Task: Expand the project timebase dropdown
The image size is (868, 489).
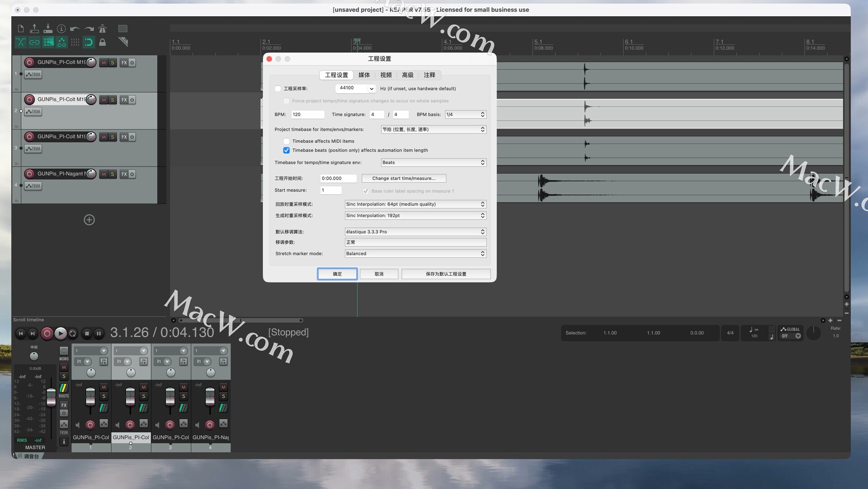Action: pyautogui.click(x=434, y=130)
